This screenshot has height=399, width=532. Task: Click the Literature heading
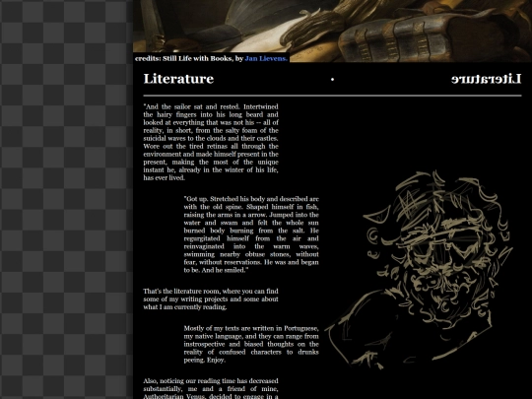click(178, 79)
